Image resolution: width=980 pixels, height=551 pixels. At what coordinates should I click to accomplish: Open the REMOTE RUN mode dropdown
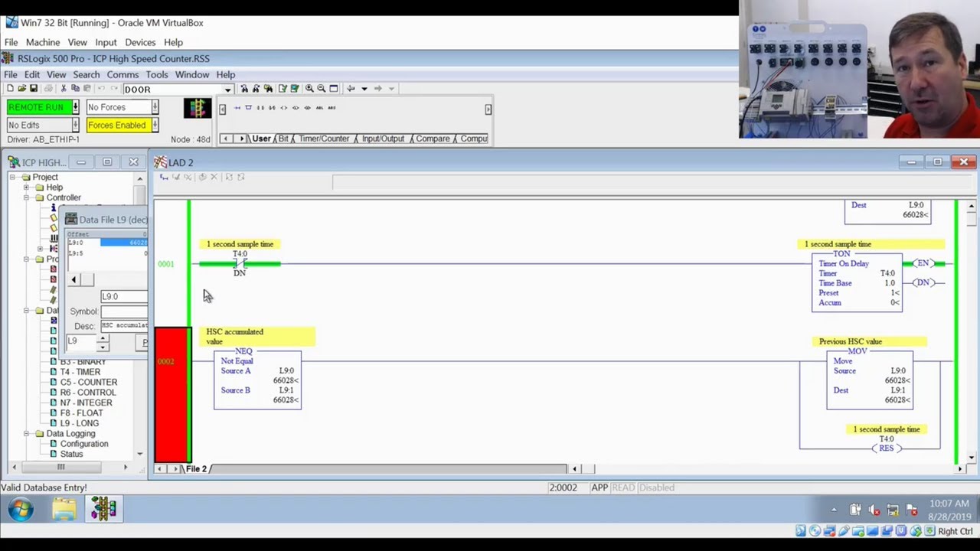pos(75,107)
